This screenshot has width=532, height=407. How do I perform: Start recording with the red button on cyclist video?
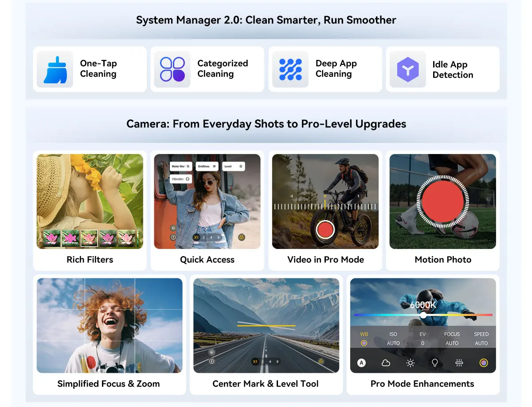[325, 229]
